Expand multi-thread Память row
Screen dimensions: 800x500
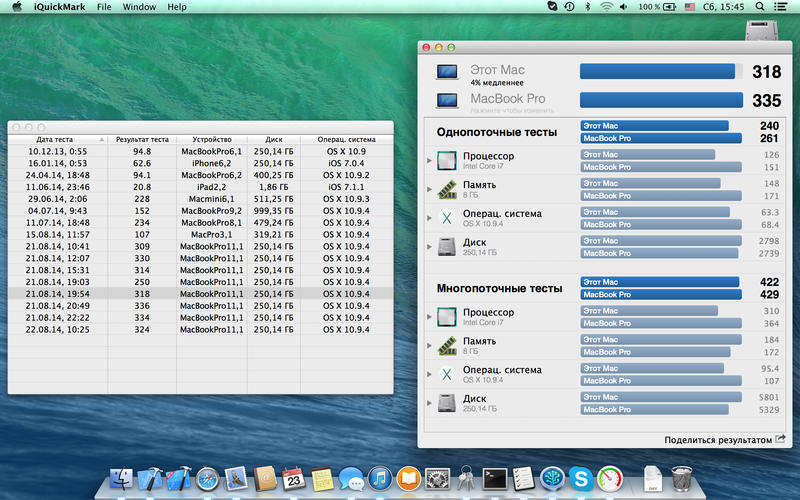pyautogui.click(x=430, y=345)
